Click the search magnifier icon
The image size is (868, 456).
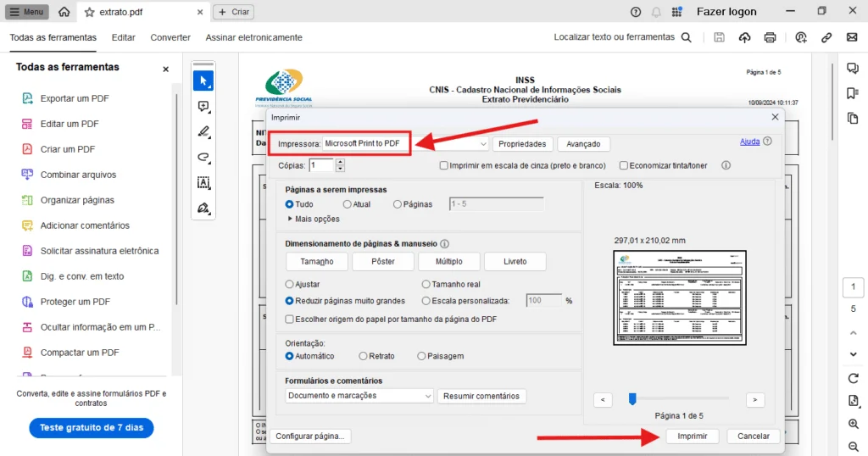[x=686, y=37]
